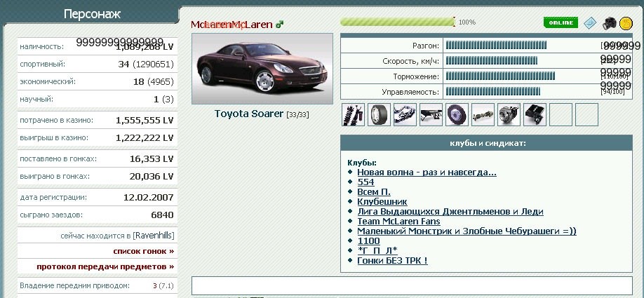Screen dimensions: 644x298
Task: Click the 'Персонаж' panel header tab
Action: [x=92, y=14]
